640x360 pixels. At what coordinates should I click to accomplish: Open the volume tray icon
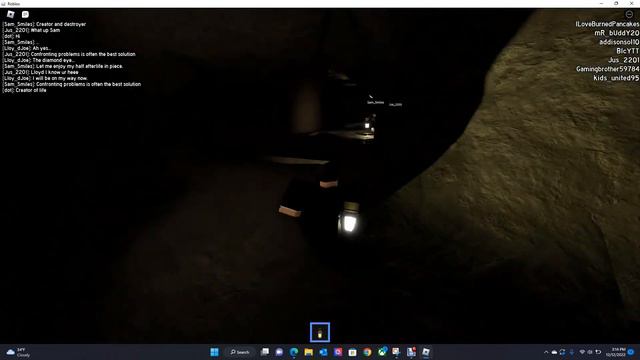[x=590, y=352]
